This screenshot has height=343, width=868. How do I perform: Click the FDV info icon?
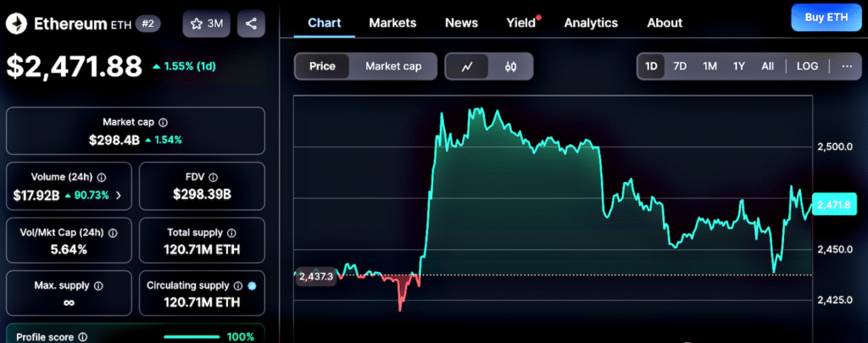[213, 178]
